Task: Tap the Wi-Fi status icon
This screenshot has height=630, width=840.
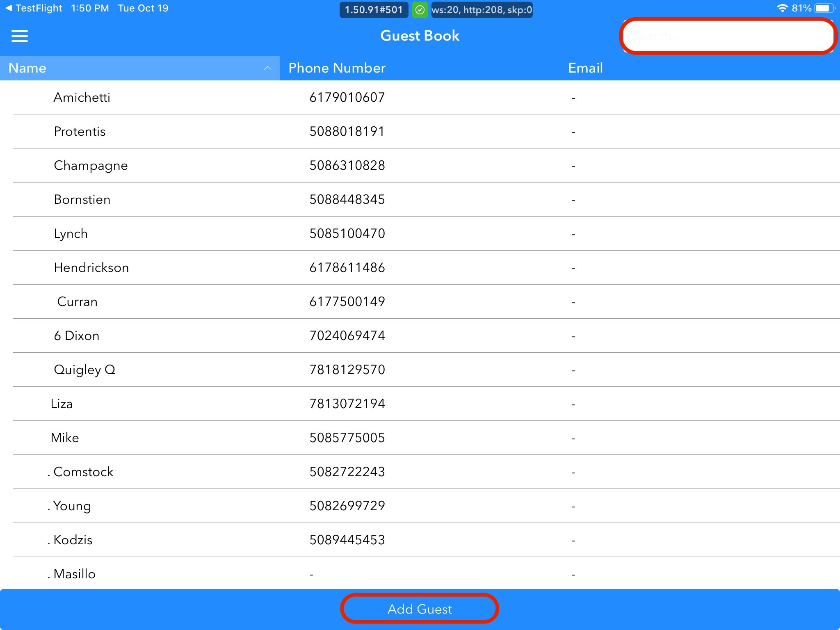Action: pos(782,8)
